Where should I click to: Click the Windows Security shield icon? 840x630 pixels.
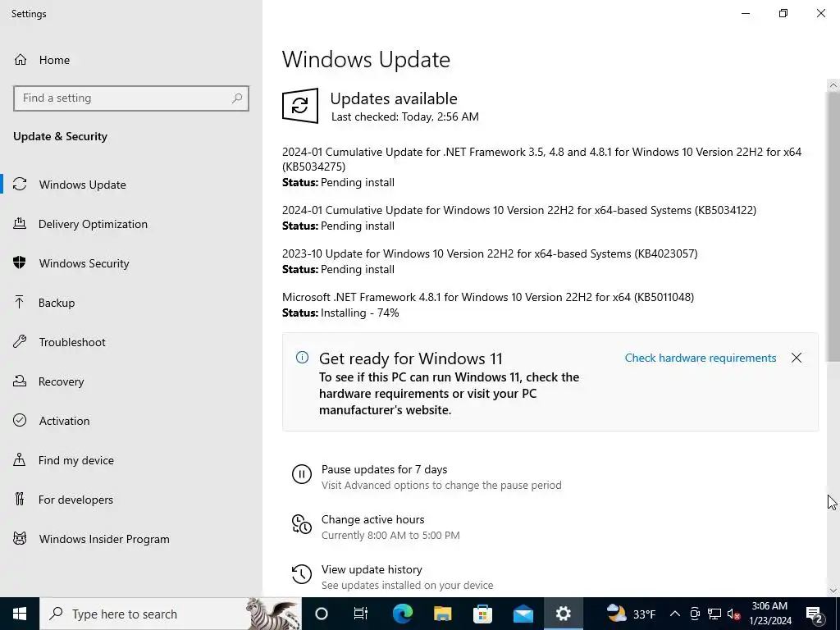[x=20, y=263]
